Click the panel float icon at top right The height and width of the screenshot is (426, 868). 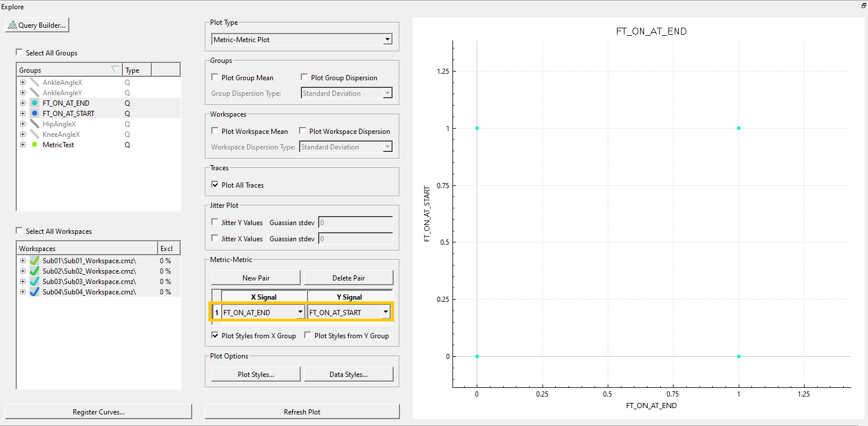[x=863, y=5]
